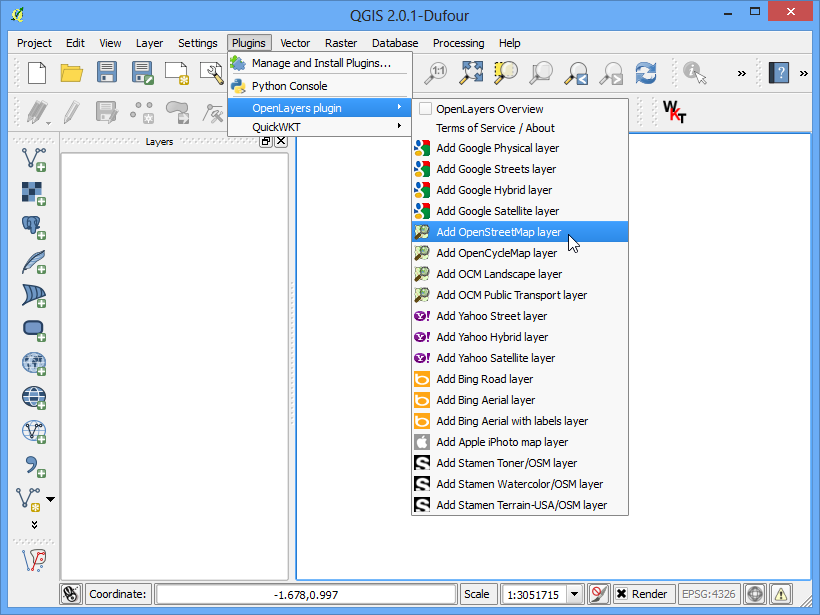
Task: Toggle the OpenLayers Overview checkbox
Action: 426,109
